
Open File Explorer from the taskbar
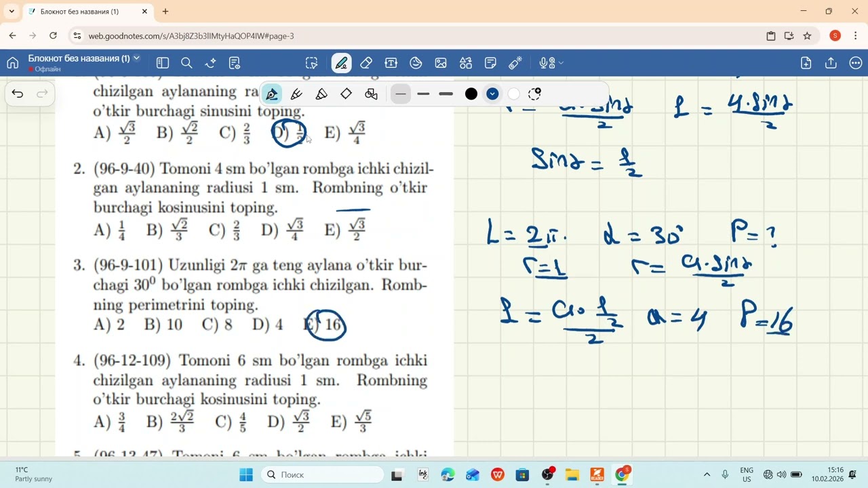[572, 474]
